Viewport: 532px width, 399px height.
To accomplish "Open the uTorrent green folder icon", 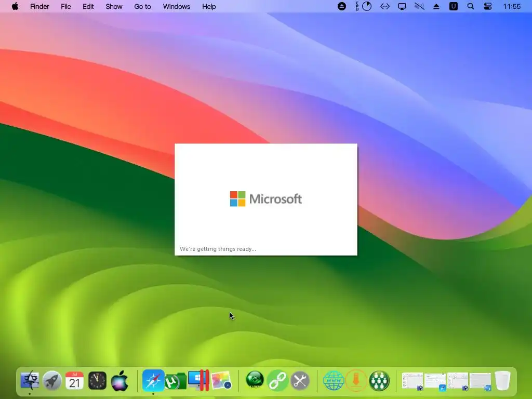I will 176,381.
